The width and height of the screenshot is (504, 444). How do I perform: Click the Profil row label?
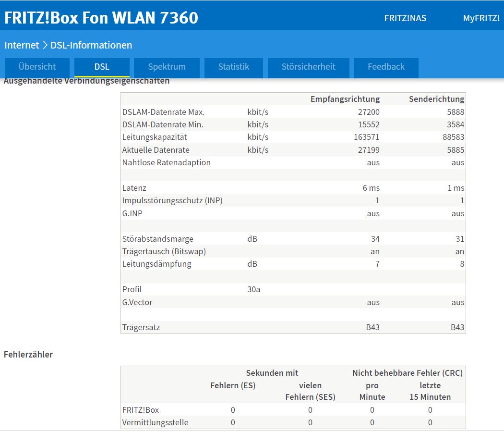pos(132,289)
